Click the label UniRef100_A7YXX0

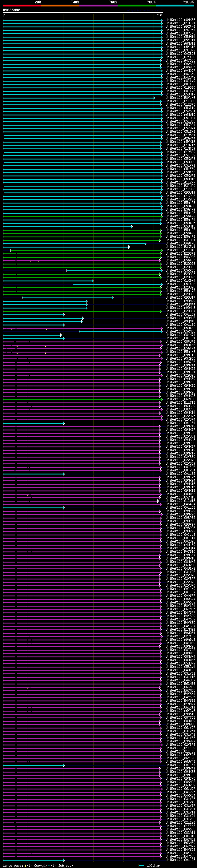coord(180,57)
